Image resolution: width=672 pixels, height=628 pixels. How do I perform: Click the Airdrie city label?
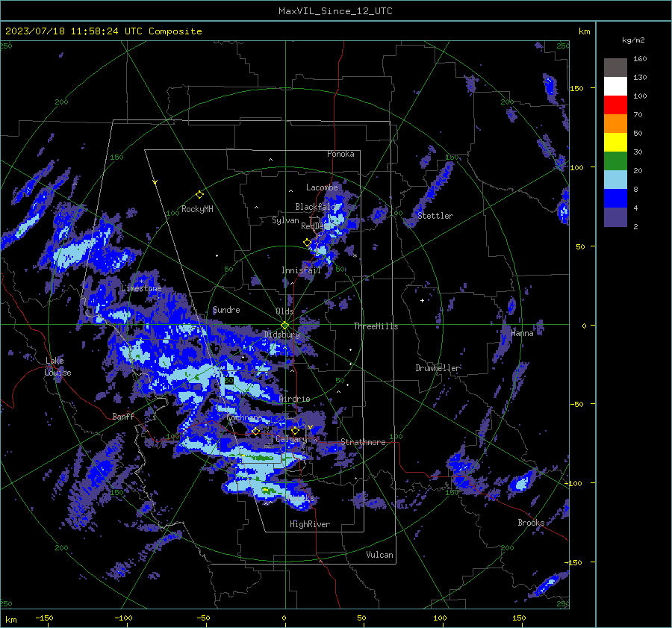click(x=294, y=399)
